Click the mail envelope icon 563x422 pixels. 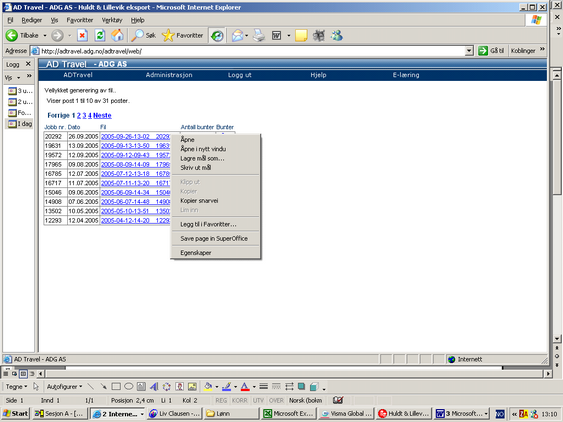(x=237, y=36)
